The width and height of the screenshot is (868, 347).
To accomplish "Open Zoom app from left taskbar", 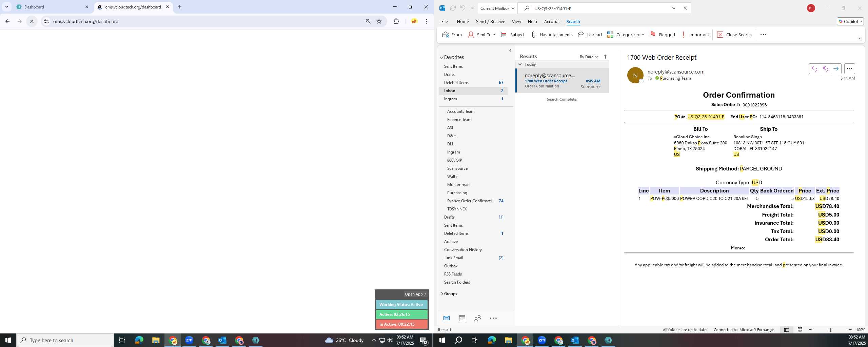I will [x=189, y=340].
